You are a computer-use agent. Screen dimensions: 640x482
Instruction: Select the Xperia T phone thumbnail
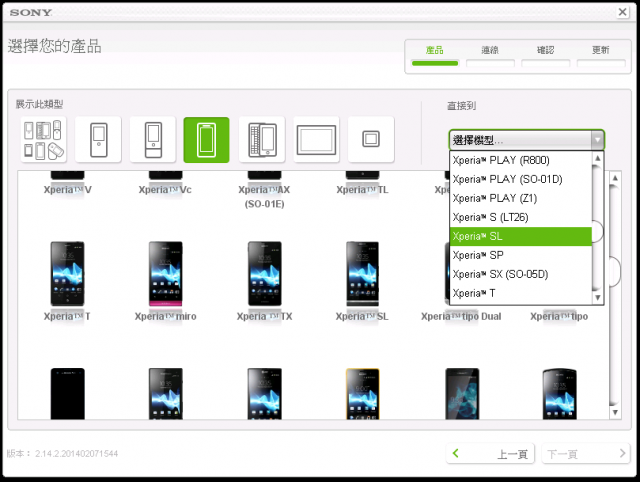[x=67, y=273]
